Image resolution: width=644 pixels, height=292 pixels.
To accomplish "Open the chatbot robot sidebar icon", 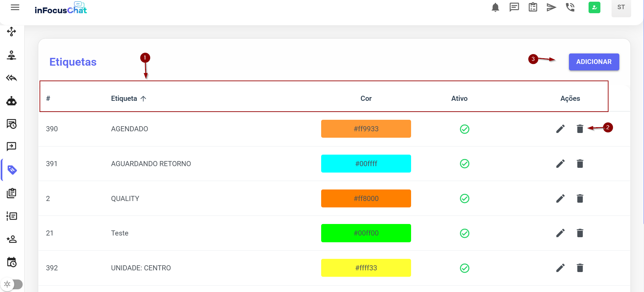I will point(11,101).
